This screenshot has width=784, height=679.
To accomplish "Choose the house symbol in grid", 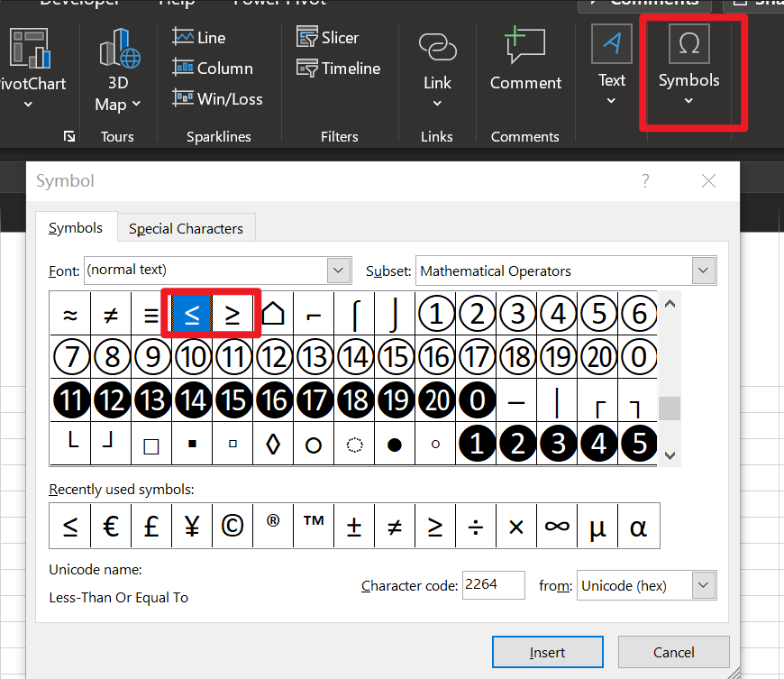I will pos(273,314).
